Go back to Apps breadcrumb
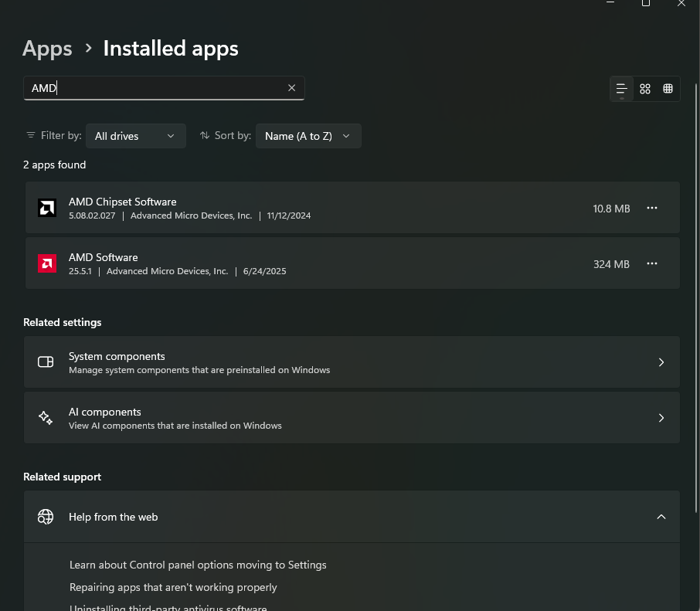 click(47, 49)
